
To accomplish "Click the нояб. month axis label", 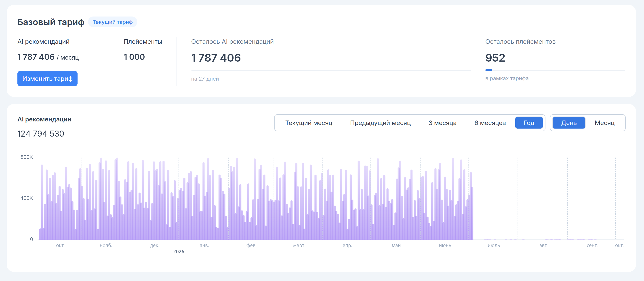I will click(106, 246).
